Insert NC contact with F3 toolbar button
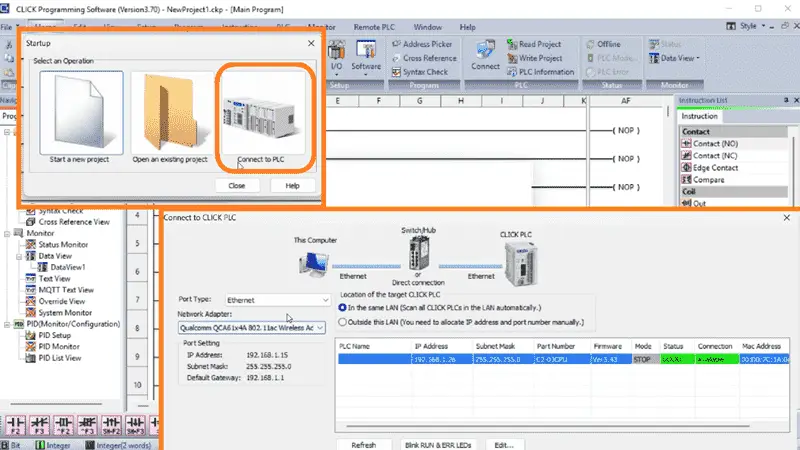 [39, 425]
